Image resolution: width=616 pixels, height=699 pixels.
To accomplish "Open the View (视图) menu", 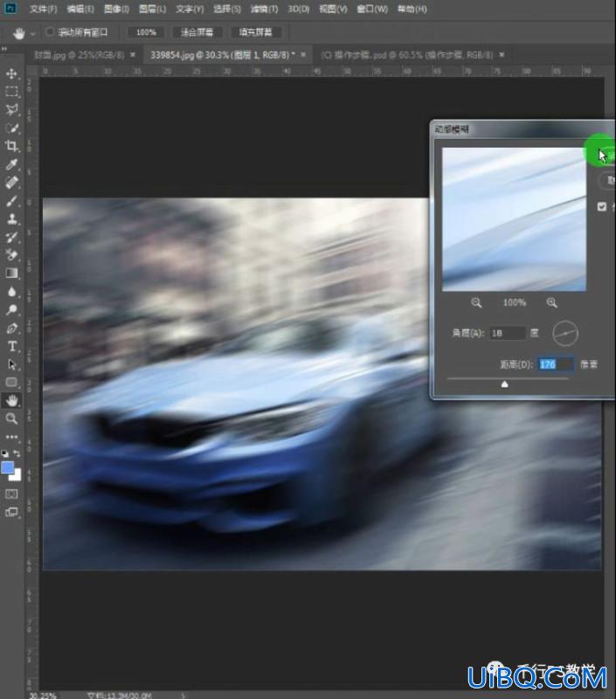I will point(333,9).
